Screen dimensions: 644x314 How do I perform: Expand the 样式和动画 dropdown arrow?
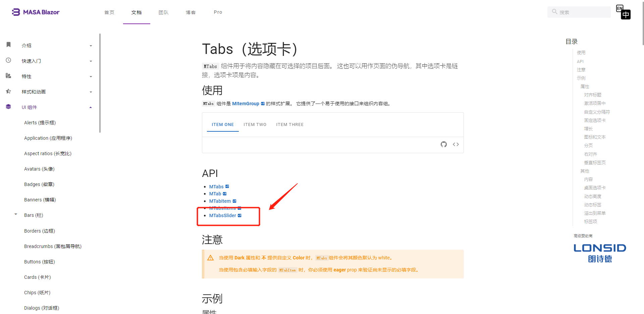[x=91, y=92]
